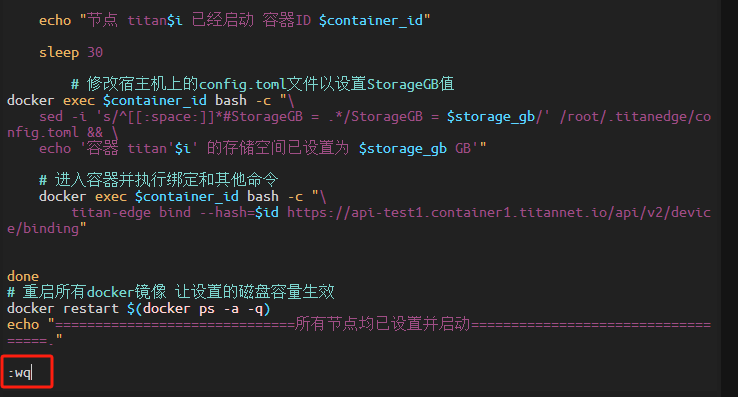Click the $storage_gb variable in sed line

pos(490,116)
